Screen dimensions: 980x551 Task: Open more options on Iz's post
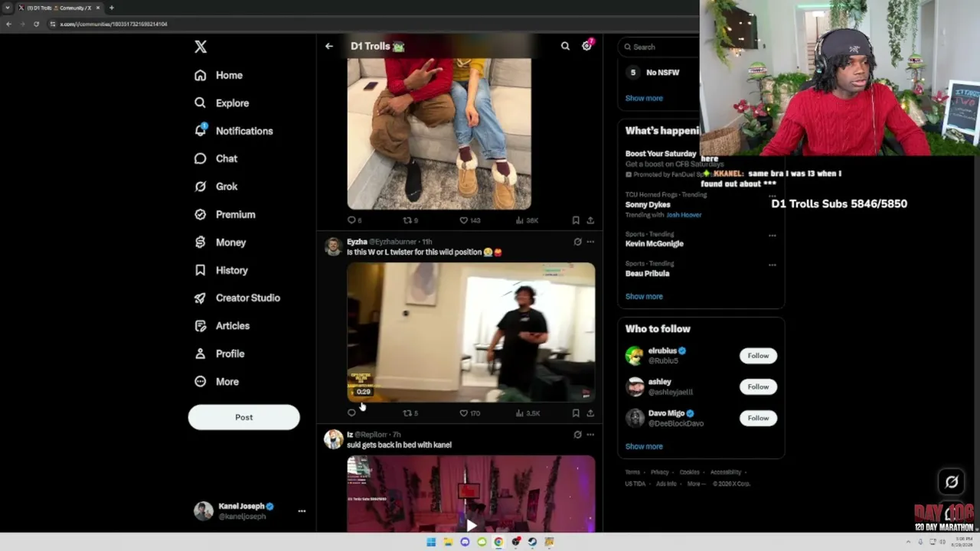[x=590, y=435]
